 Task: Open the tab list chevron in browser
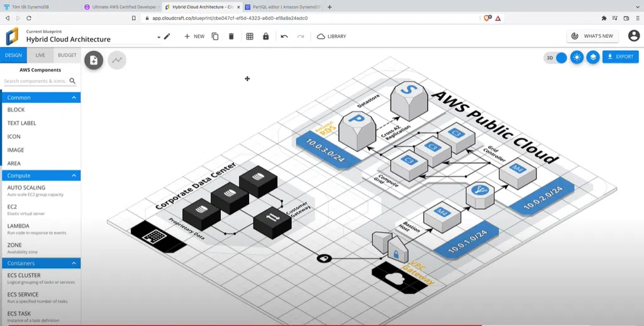coord(637,7)
